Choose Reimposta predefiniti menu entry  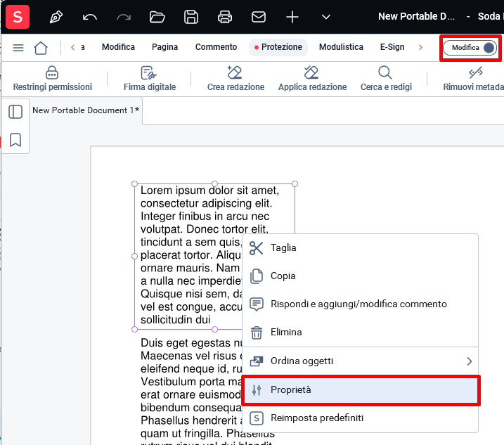point(360,418)
